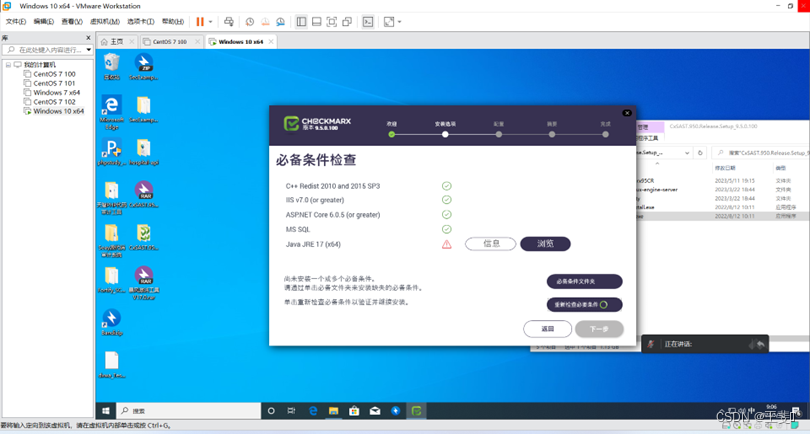Viewport: 810px width, 434px height.
Task: Click the console view terminal icon
Action: point(368,22)
